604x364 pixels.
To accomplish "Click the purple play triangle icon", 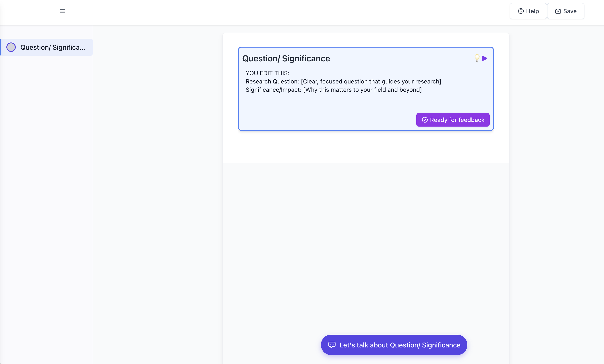I will pyautogui.click(x=485, y=58).
